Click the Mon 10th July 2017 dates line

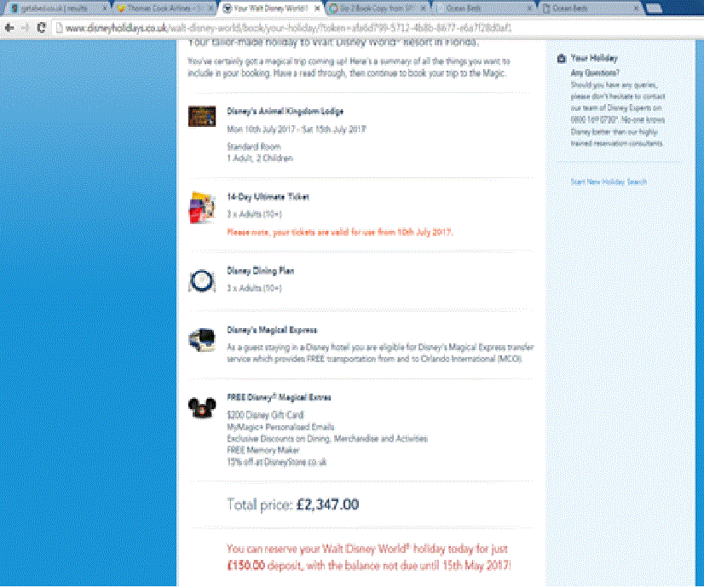(297, 130)
